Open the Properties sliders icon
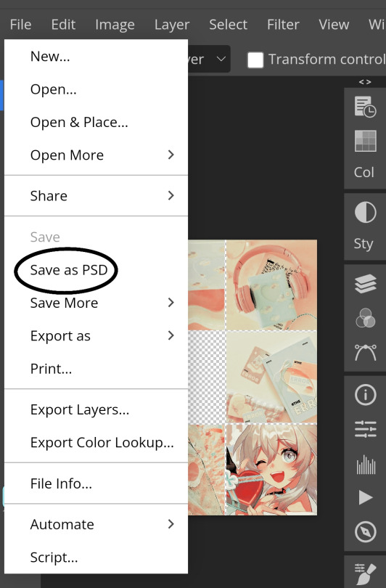386x588 pixels. (365, 429)
